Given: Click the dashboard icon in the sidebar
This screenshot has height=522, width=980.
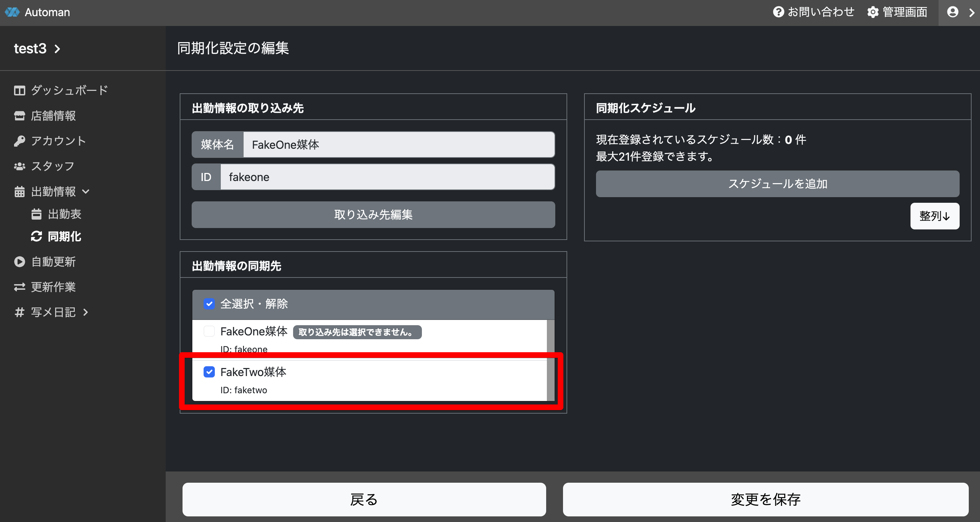Looking at the screenshot, I should click(x=19, y=91).
